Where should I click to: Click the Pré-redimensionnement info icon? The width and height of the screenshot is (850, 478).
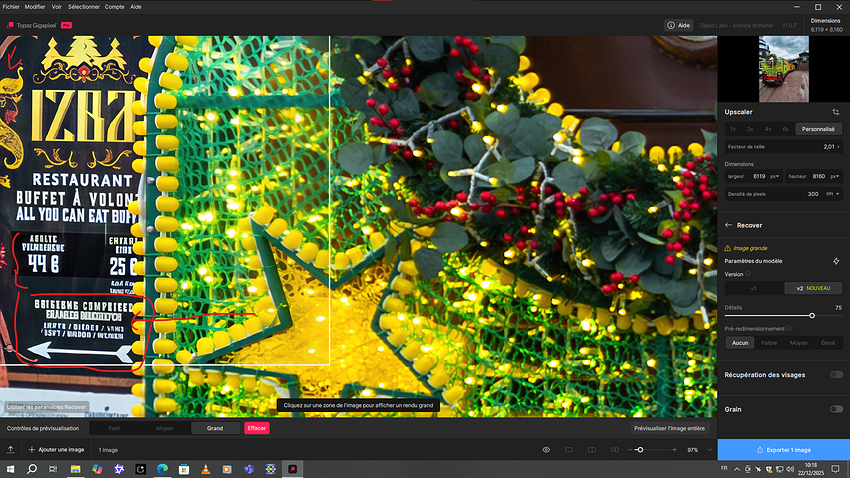point(788,328)
